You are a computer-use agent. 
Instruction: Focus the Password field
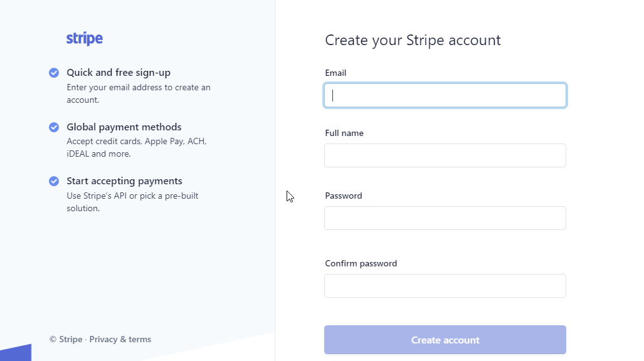point(445,218)
